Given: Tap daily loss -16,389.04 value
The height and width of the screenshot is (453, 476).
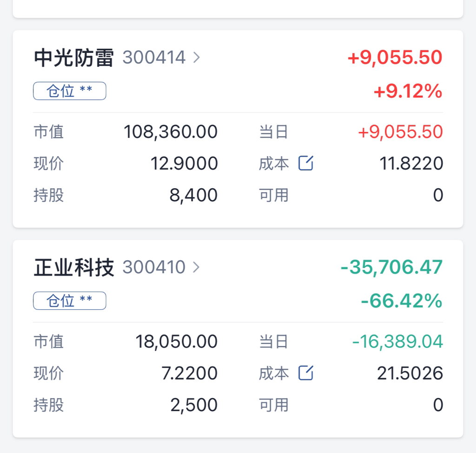Looking at the screenshot, I should tap(397, 341).
